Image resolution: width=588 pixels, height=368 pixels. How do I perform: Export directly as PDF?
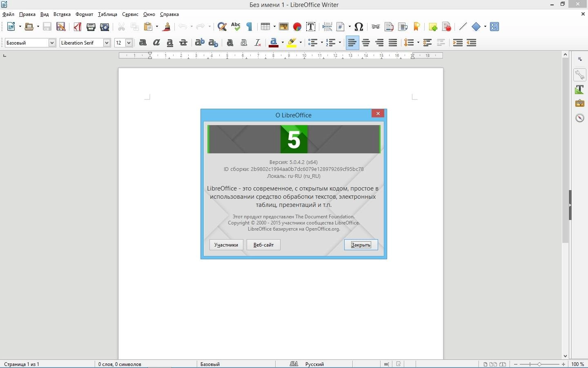coord(78,27)
